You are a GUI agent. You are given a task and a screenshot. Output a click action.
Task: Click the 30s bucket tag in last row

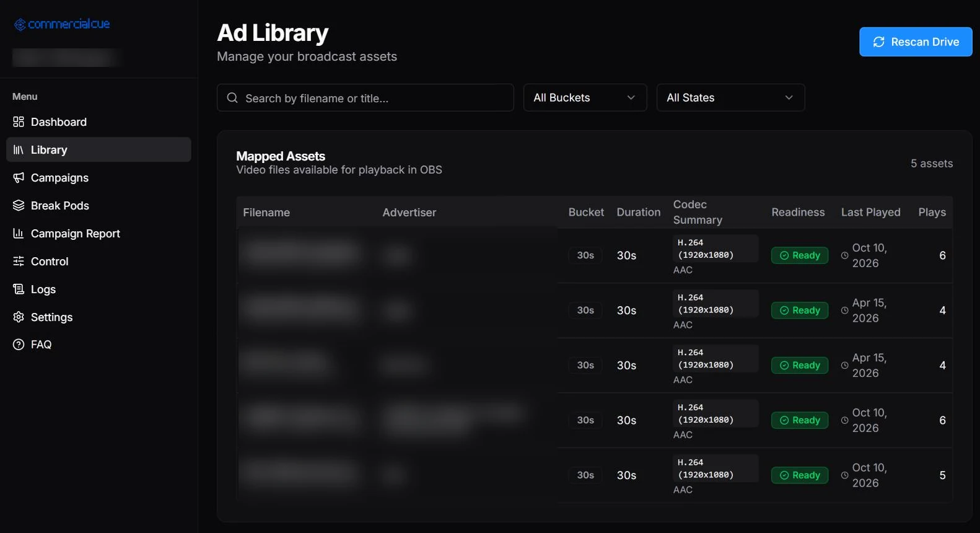[x=585, y=475]
